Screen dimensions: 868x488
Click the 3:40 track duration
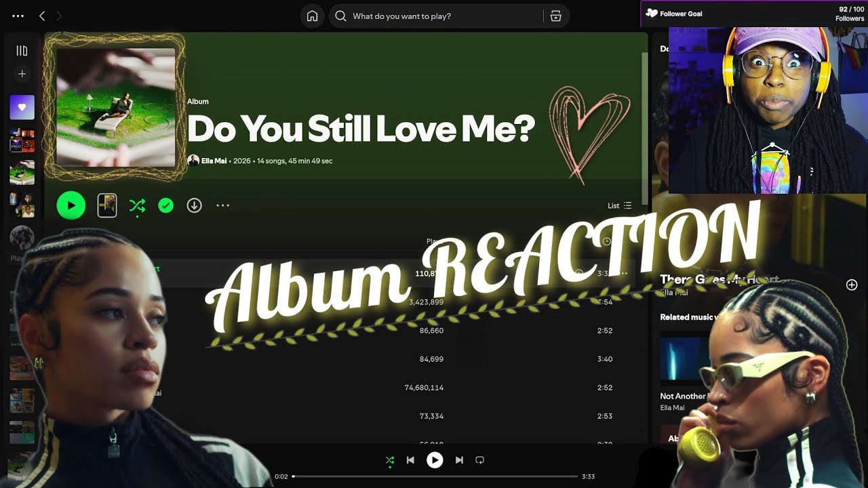click(x=604, y=359)
